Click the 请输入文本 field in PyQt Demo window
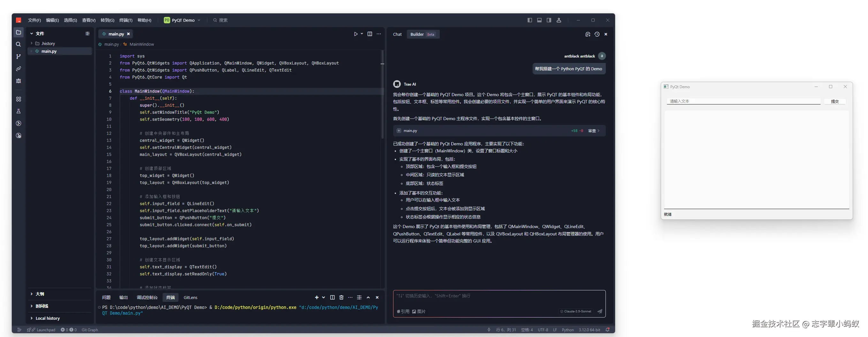868x337 pixels. coord(743,101)
